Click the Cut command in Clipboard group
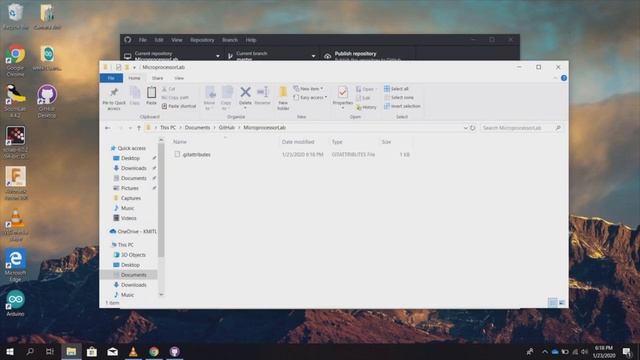Image resolution: width=640 pixels, height=360 pixels. [169, 89]
